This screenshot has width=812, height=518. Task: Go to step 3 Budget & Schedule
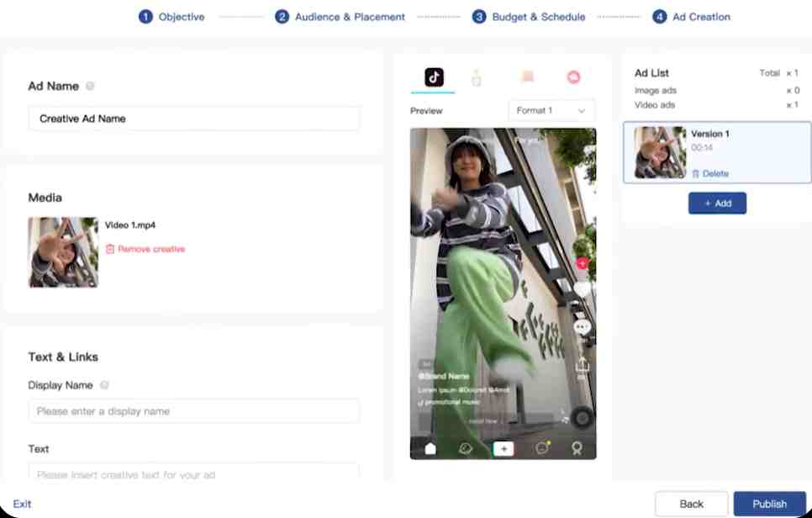[x=528, y=17]
